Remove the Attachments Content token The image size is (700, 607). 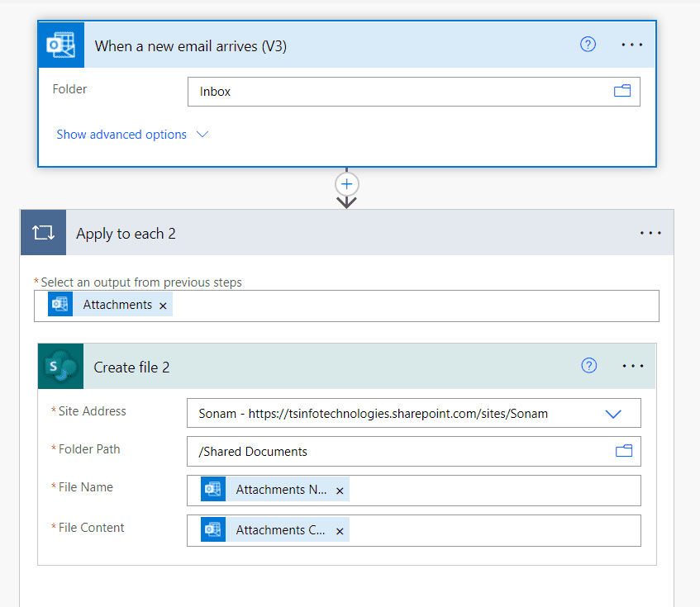point(340,531)
